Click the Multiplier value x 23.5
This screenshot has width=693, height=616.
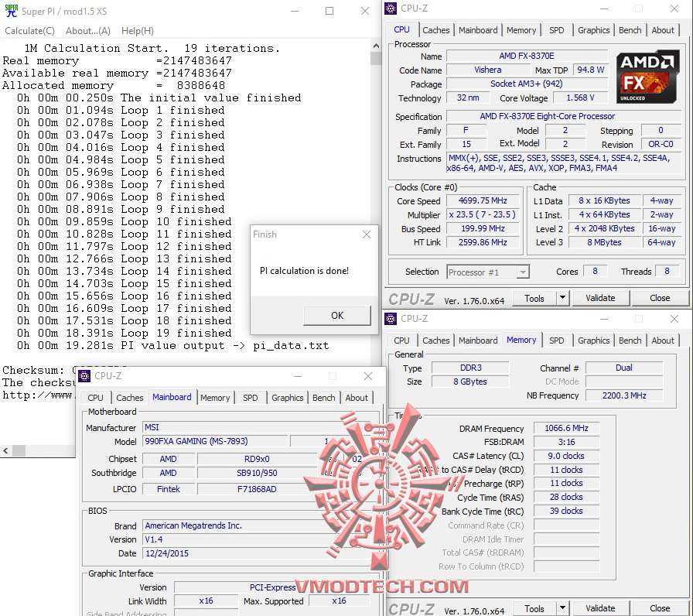tap(483, 214)
